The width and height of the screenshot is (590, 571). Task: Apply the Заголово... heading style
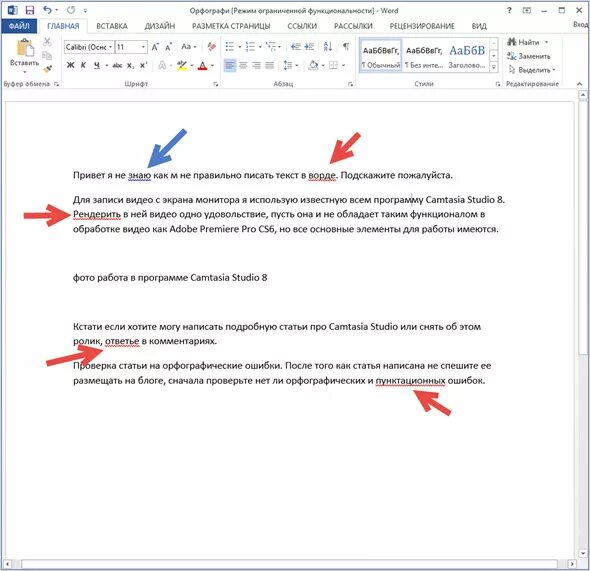pos(467,56)
